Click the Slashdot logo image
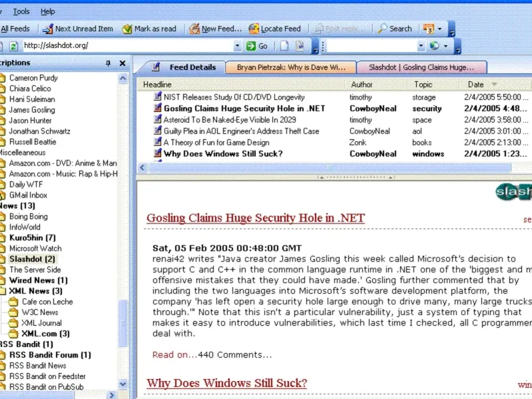 click(x=513, y=192)
